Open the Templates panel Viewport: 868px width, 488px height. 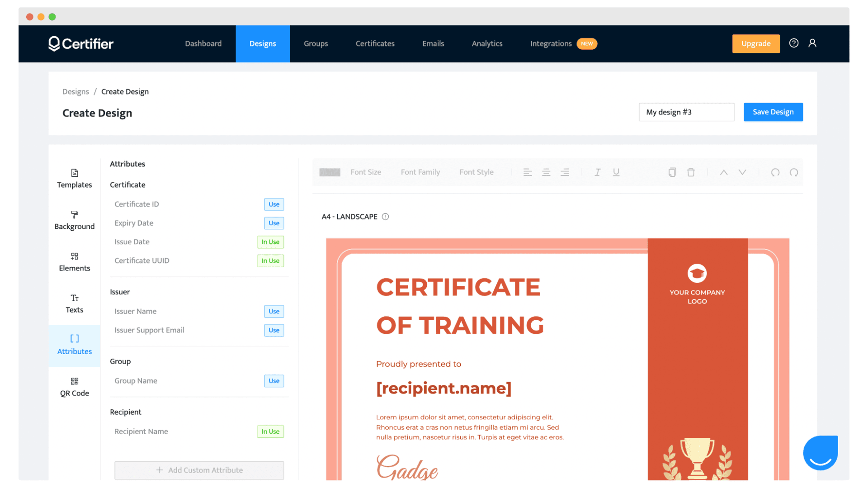click(74, 179)
